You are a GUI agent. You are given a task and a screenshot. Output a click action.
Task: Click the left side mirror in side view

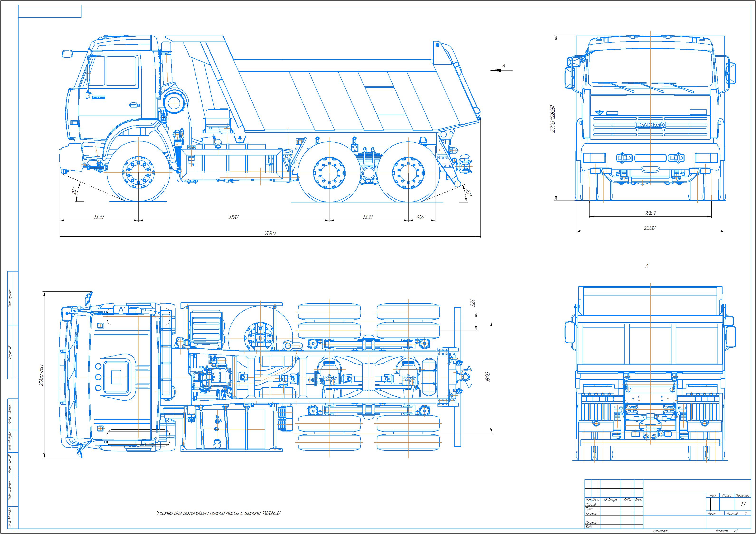(67, 54)
